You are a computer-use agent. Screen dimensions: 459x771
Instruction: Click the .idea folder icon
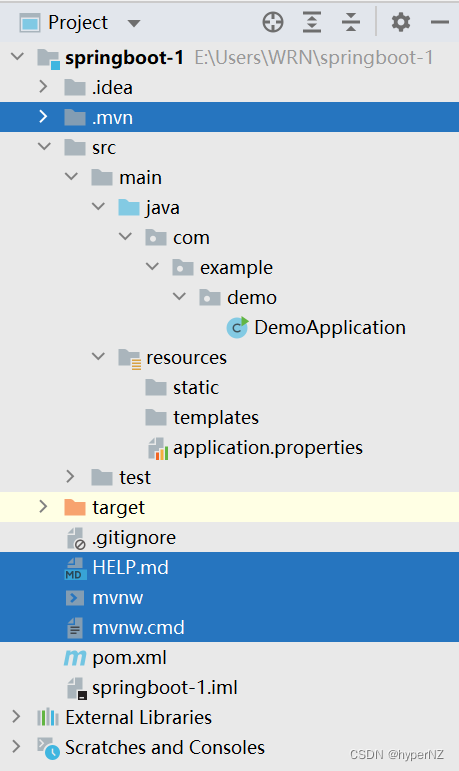click(75, 88)
